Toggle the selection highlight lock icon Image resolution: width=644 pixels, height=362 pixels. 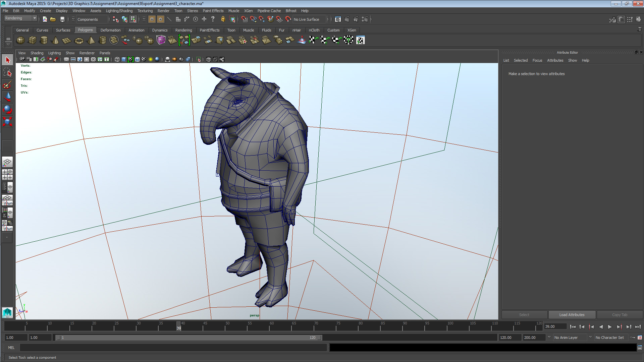[222, 19]
